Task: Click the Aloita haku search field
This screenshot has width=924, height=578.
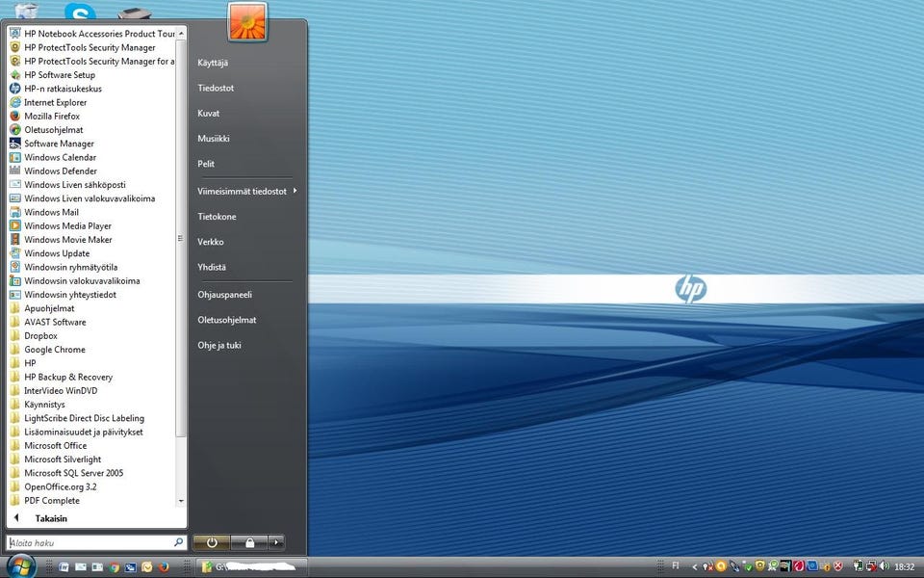Action: tap(96, 542)
